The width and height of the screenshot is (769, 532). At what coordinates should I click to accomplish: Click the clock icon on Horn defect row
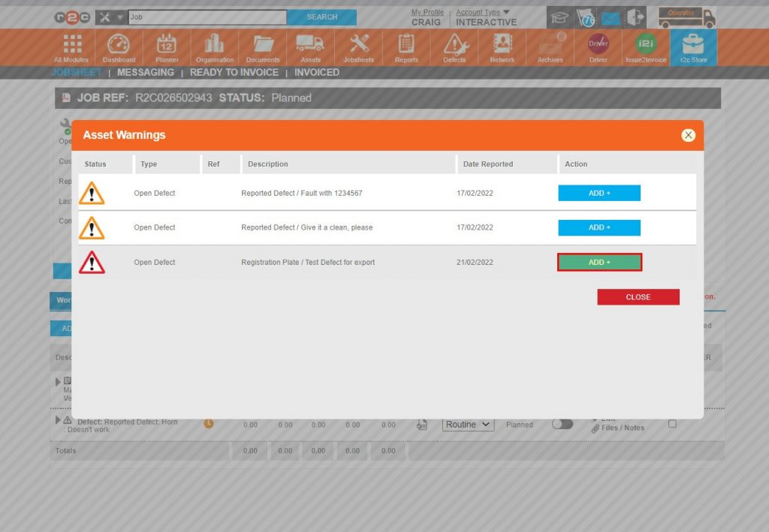[209, 424]
